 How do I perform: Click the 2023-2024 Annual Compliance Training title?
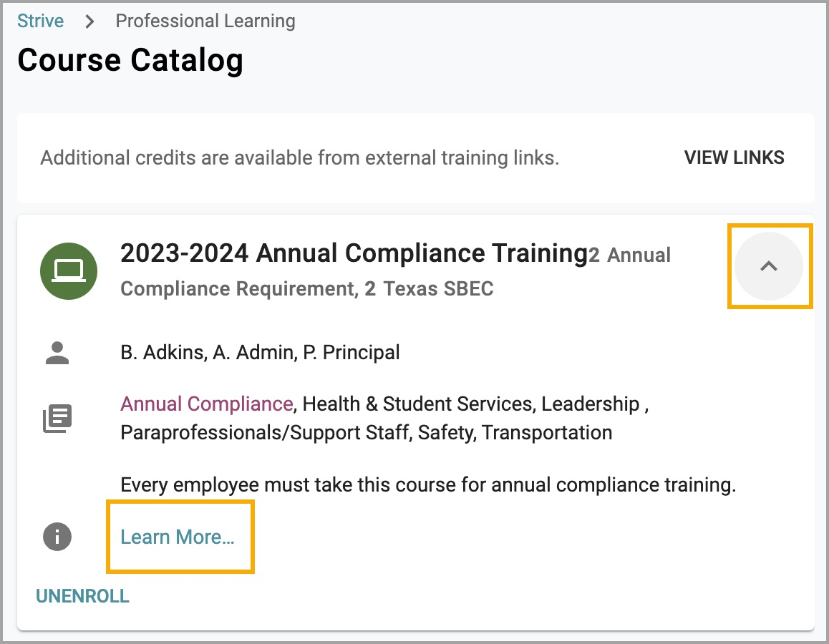tap(354, 253)
